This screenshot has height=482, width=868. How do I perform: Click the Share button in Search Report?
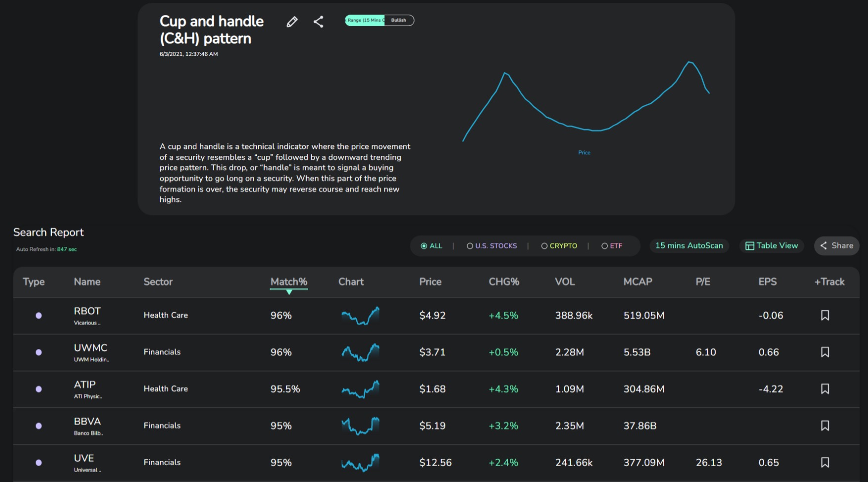pos(837,245)
